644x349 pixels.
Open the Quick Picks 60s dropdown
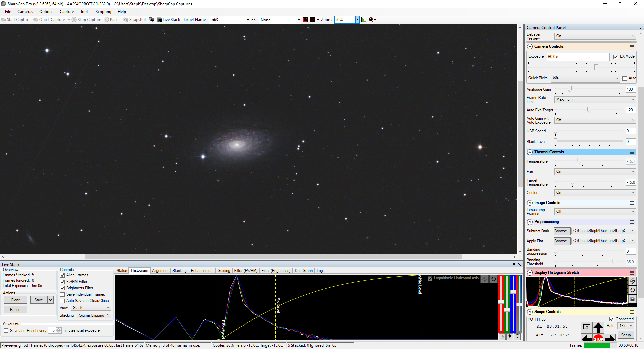(585, 78)
